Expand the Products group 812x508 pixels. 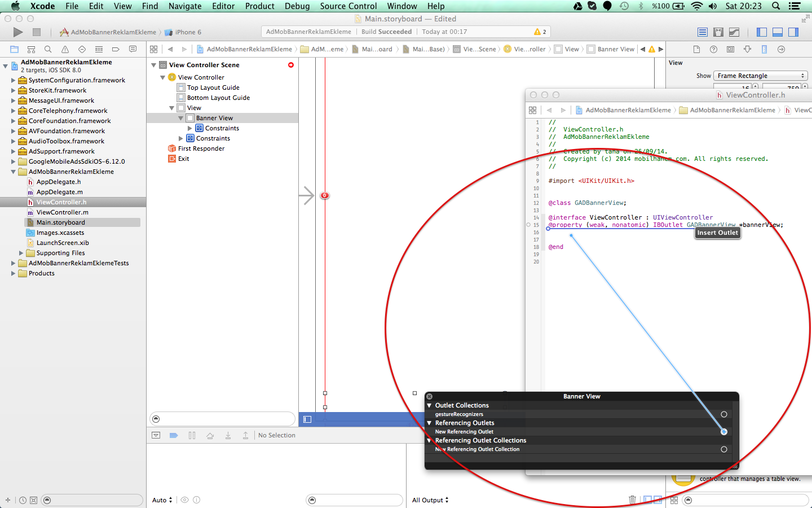point(13,273)
